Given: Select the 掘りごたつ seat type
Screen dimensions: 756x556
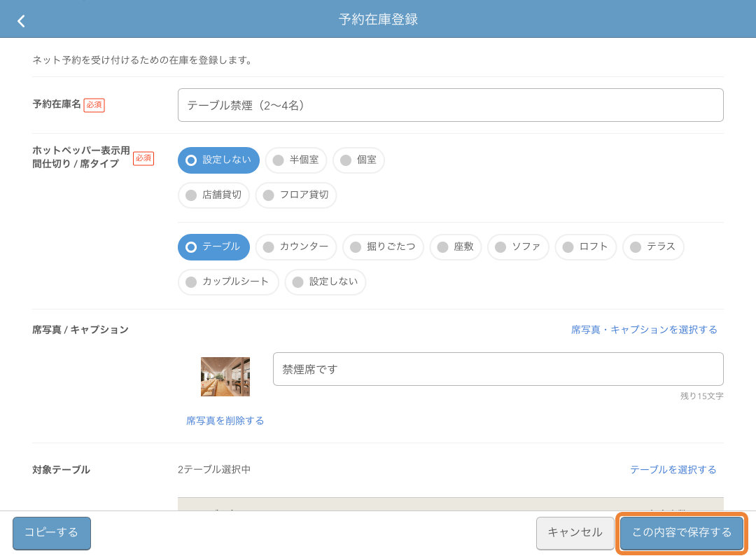Looking at the screenshot, I should [383, 247].
